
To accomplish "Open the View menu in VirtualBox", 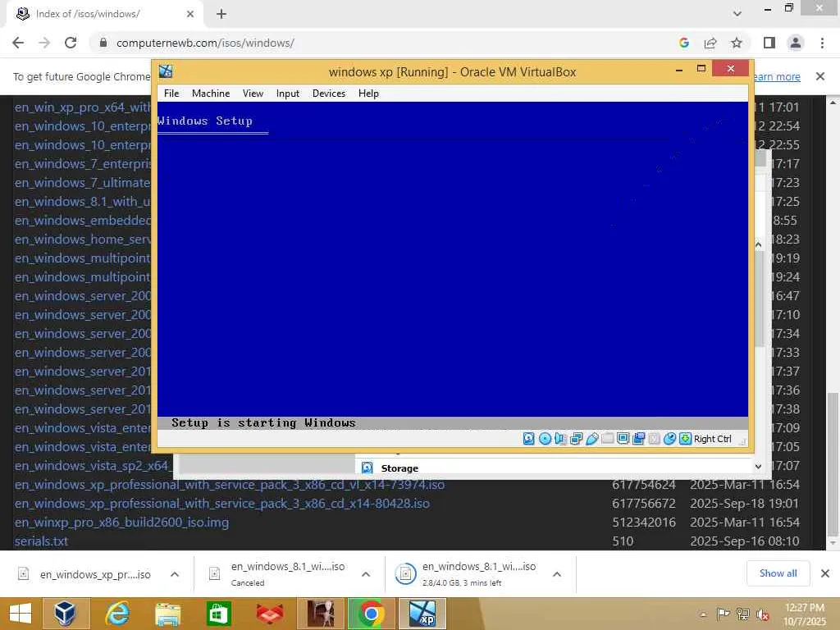I will click(x=253, y=94).
